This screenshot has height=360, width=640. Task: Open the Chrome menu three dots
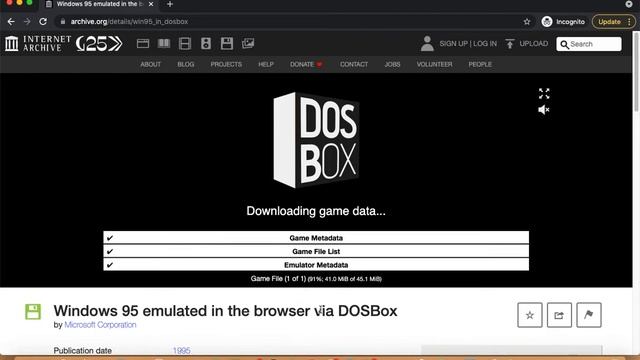point(629,22)
